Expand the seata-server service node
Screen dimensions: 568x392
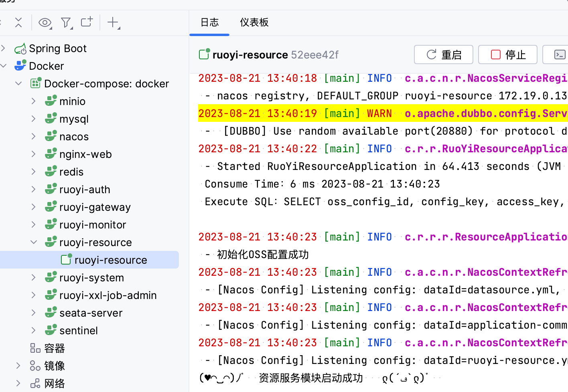click(x=34, y=313)
